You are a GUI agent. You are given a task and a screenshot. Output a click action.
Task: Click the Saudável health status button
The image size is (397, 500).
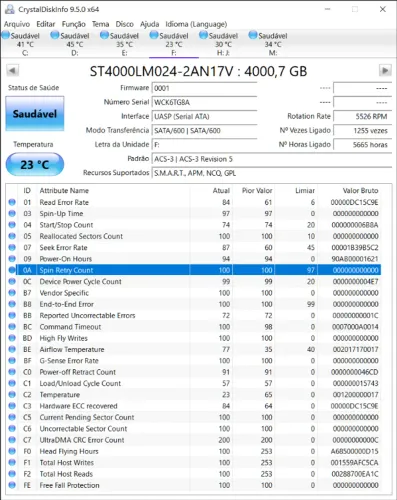[x=35, y=114]
